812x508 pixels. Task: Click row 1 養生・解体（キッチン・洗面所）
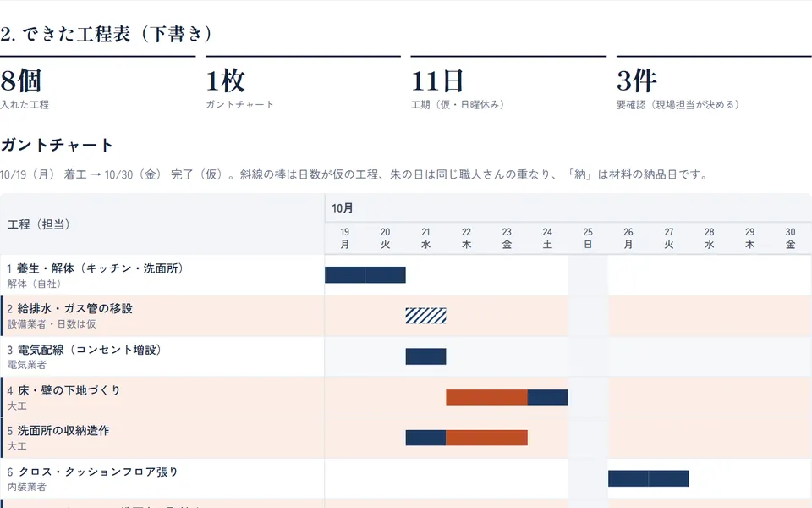coord(406,274)
